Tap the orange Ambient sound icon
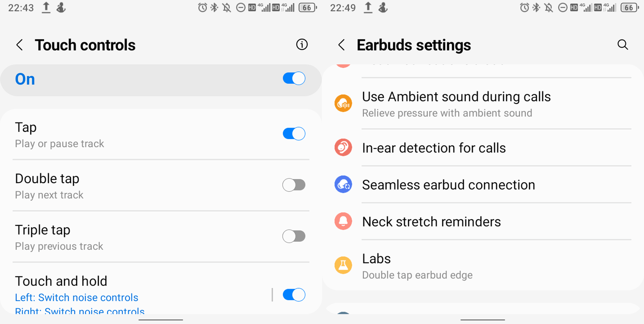Screen dimensions: 644x324 [x=343, y=103]
